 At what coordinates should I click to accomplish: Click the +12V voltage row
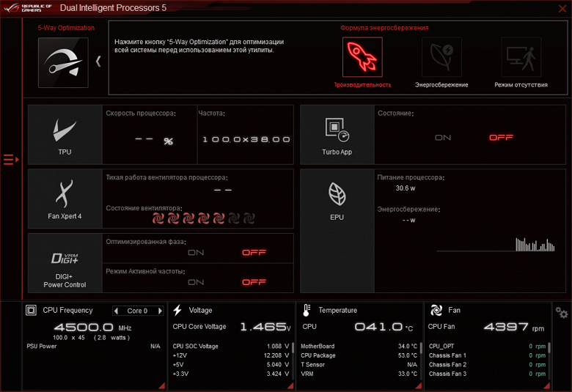click(x=230, y=355)
